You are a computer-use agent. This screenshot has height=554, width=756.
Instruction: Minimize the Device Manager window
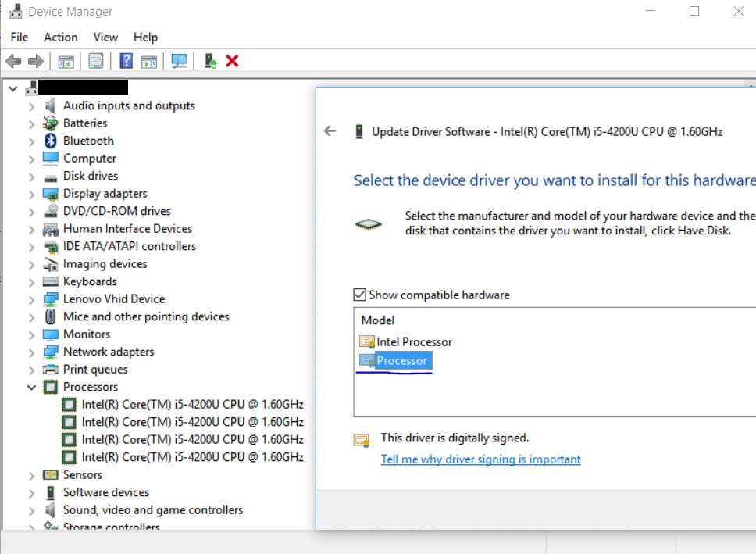(651, 11)
